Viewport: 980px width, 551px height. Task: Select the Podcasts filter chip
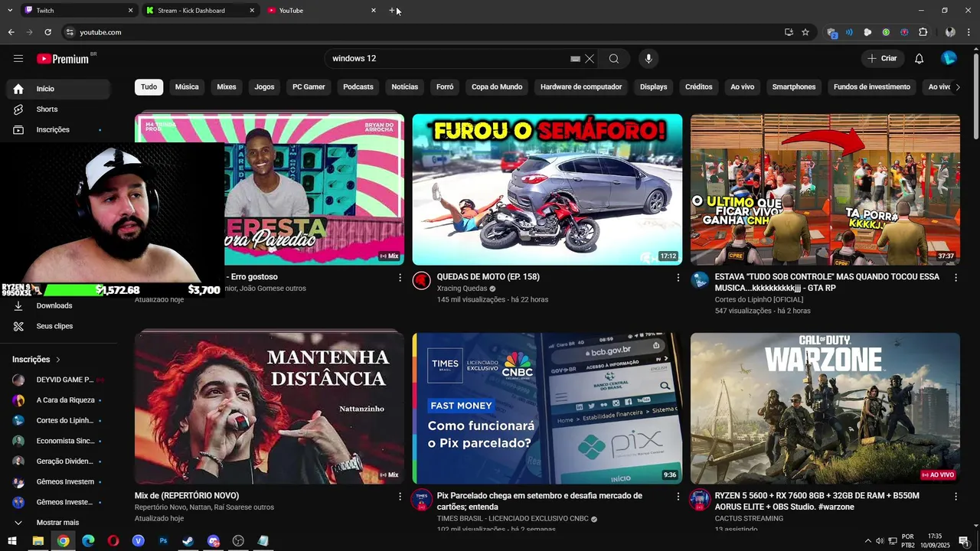[x=358, y=87]
